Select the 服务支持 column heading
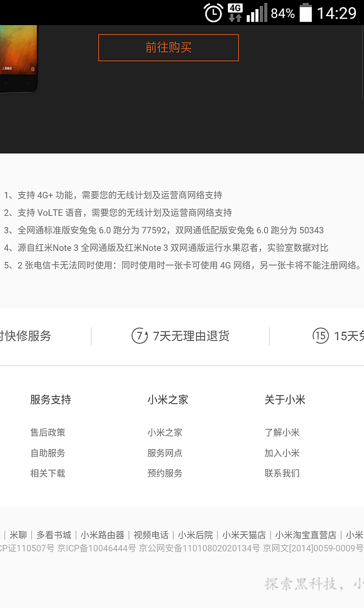This screenshot has height=608, width=364. click(51, 400)
